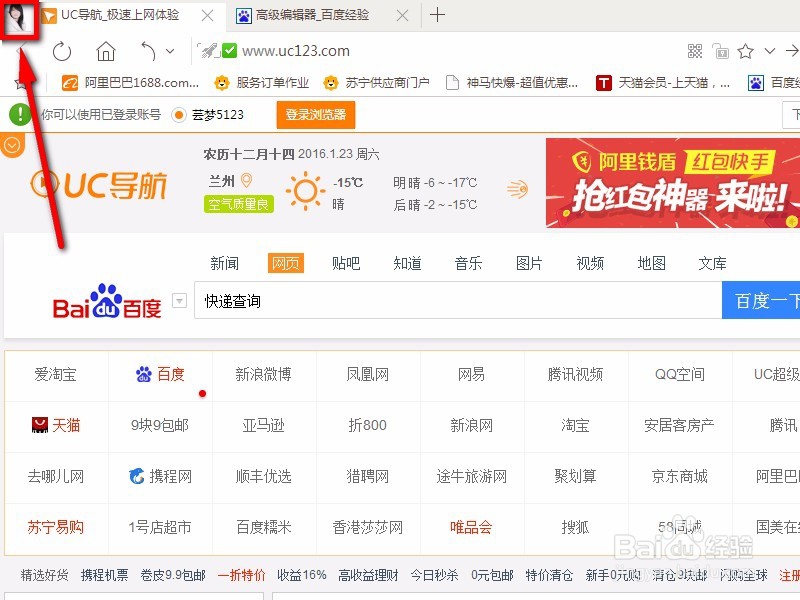Click the sunny weather icon
The width and height of the screenshot is (800, 600).
pos(305,191)
